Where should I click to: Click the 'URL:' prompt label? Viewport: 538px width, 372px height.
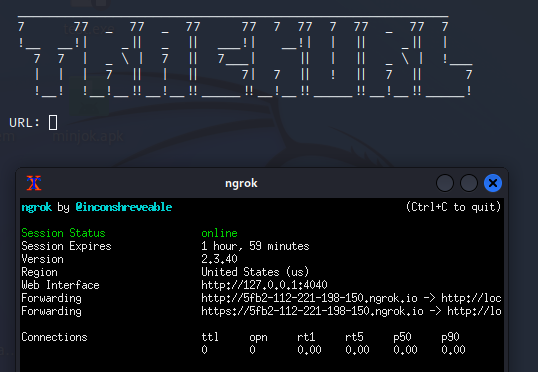[24, 123]
